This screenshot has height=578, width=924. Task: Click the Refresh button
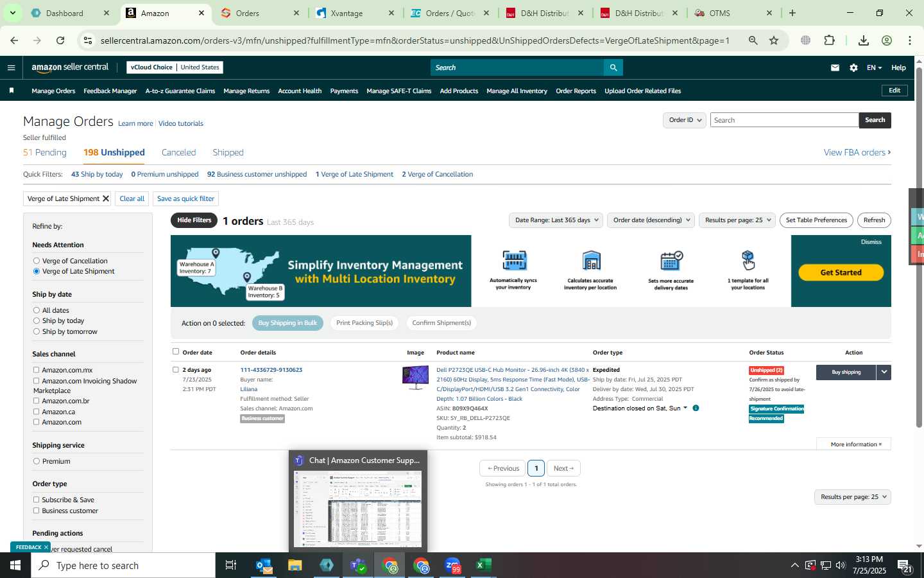pyautogui.click(x=874, y=220)
